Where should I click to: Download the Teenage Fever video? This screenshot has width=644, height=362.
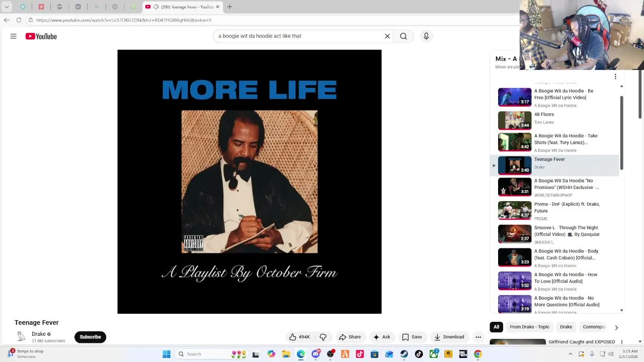point(449,337)
